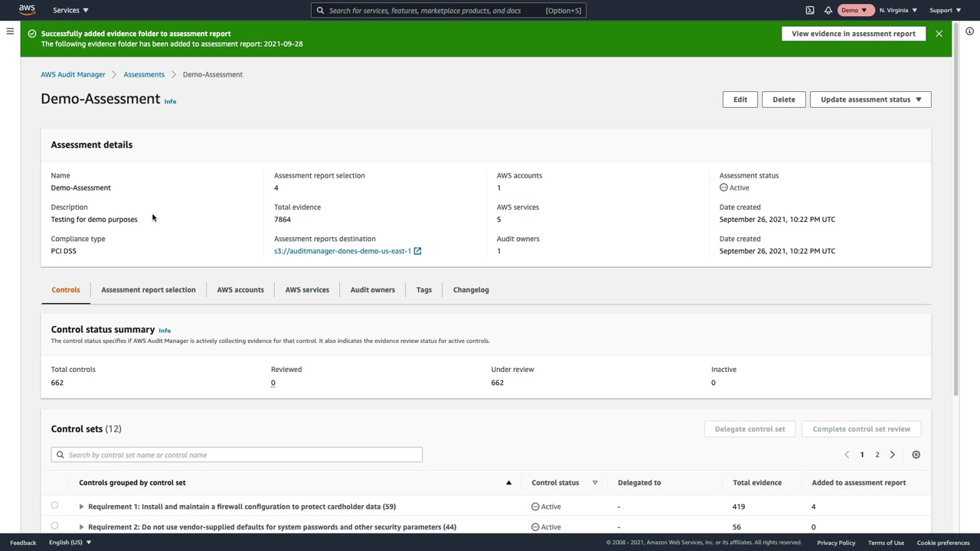Switch to the AWS services tab
Screen dimensions: 980x551
click(307, 290)
